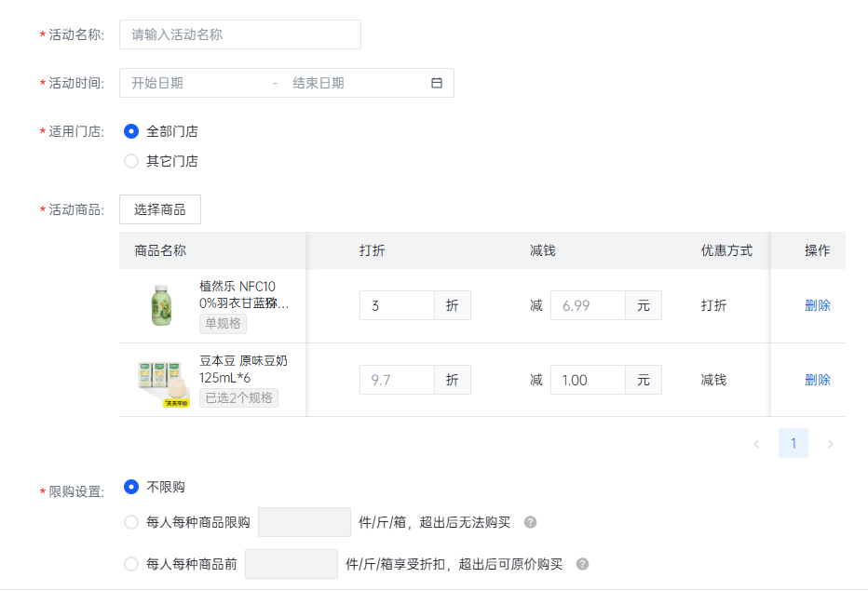Select the 其它门店 radio option
This screenshot has width=868, height=591.
coord(131,161)
